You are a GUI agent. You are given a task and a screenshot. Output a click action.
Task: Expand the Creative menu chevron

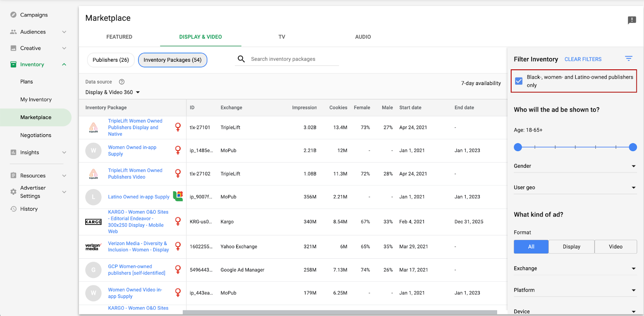(x=64, y=48)
